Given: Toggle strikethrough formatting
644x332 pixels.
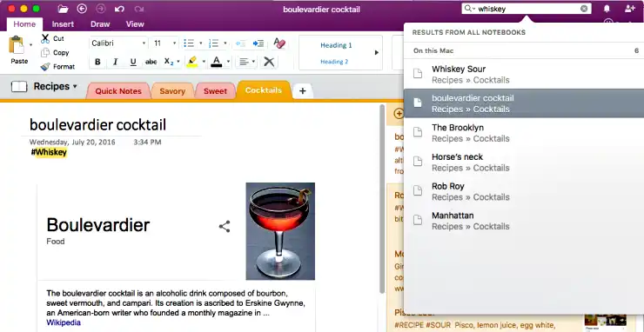Looking at the screenshot, I should coord(151,62).
